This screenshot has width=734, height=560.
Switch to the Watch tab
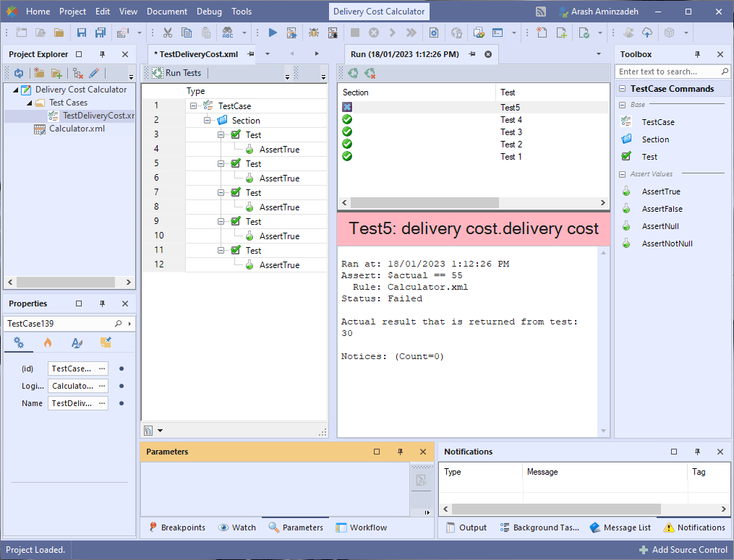point(237,527)
